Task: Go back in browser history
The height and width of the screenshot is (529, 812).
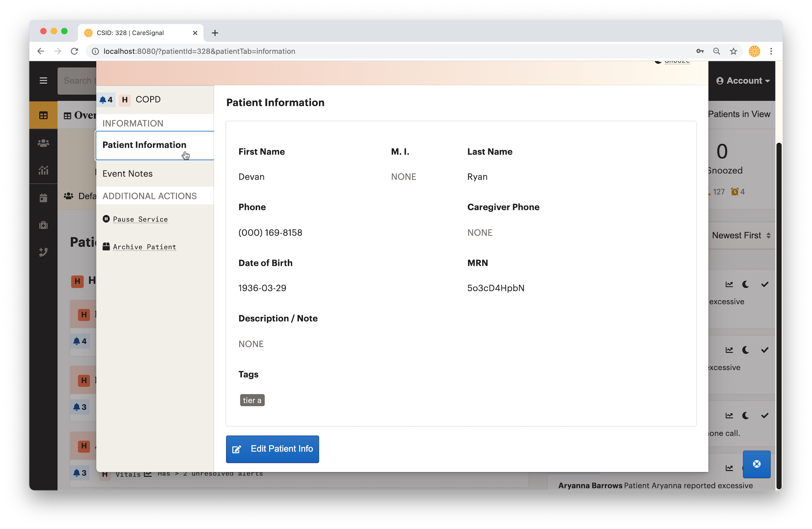Action: coord(41,51)
